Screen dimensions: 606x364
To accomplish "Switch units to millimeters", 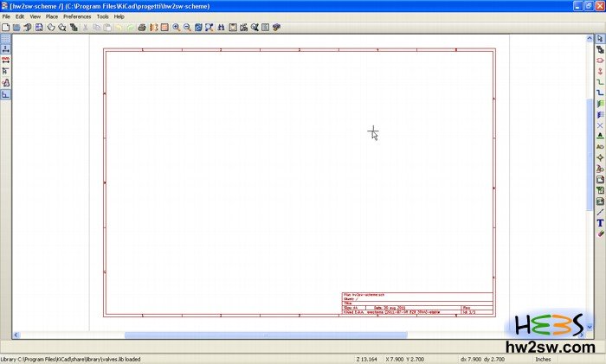I will pos(5,61).
